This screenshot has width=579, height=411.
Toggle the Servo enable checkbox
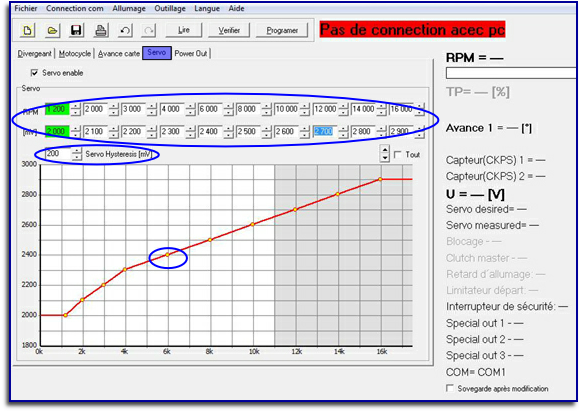34,73
